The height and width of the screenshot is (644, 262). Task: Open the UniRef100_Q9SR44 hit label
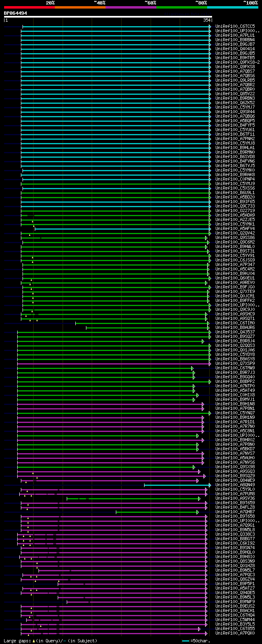point(235,112)
